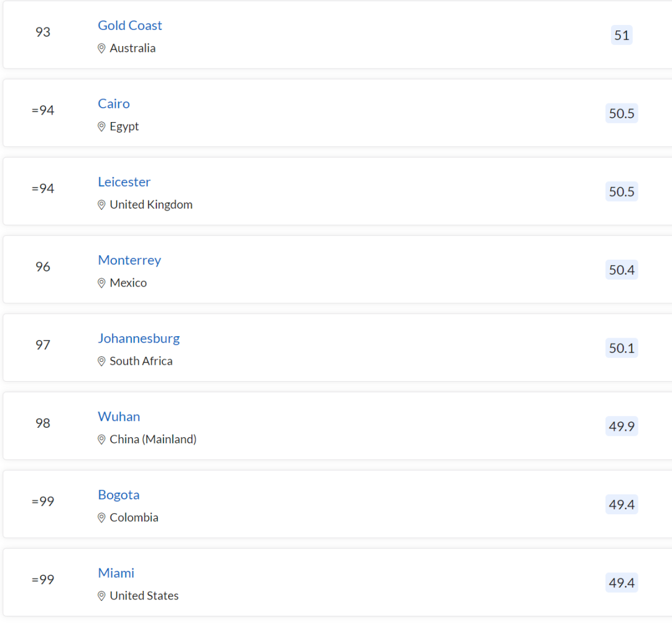Click the location pin icon beside Australia
The width and height of the screenshot is (672, 632).
click(x=101, y=49)
